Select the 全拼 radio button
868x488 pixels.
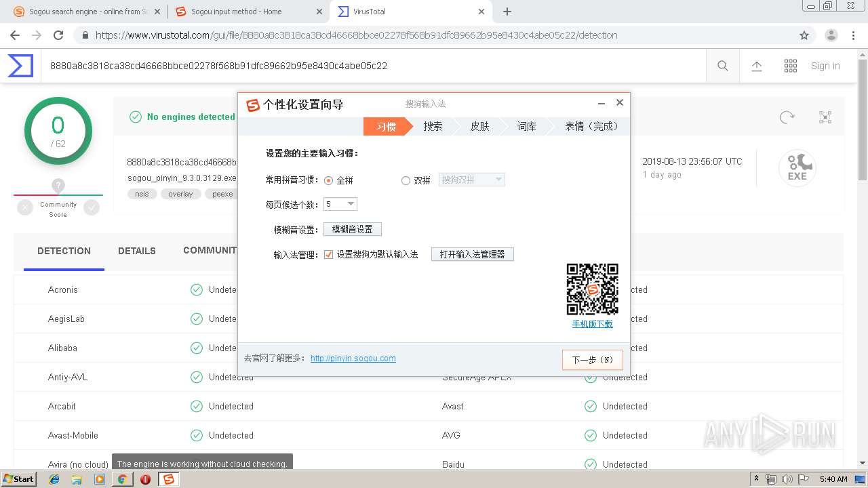(329, 180)
